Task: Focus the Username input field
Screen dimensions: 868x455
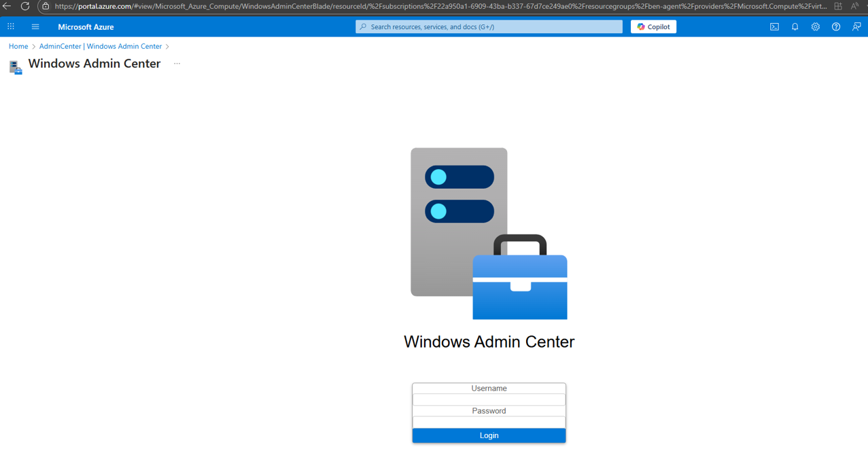Action: [489, 400]
